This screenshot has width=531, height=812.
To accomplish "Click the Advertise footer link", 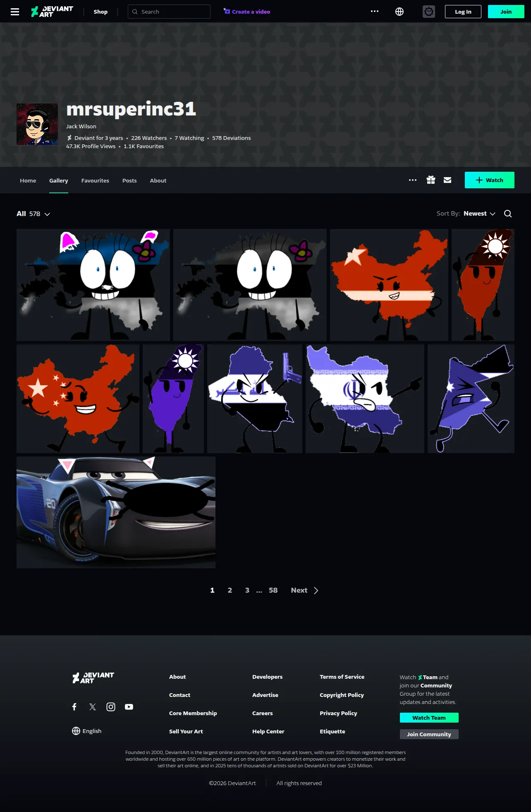I will (265, 695).
